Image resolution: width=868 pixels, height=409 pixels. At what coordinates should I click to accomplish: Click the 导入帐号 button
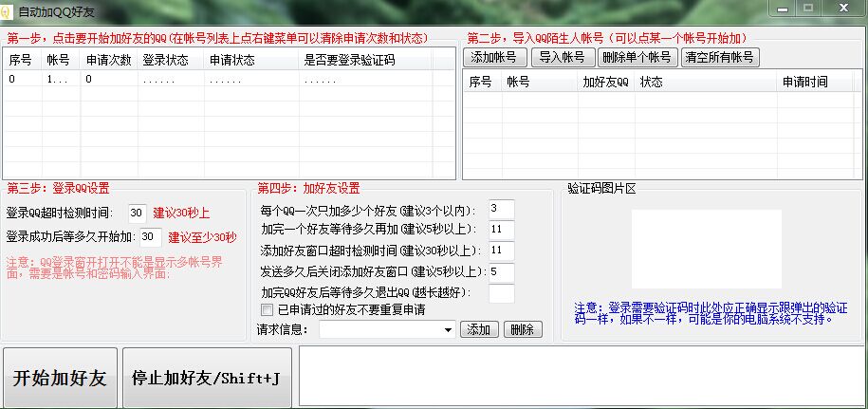(562, 57)
